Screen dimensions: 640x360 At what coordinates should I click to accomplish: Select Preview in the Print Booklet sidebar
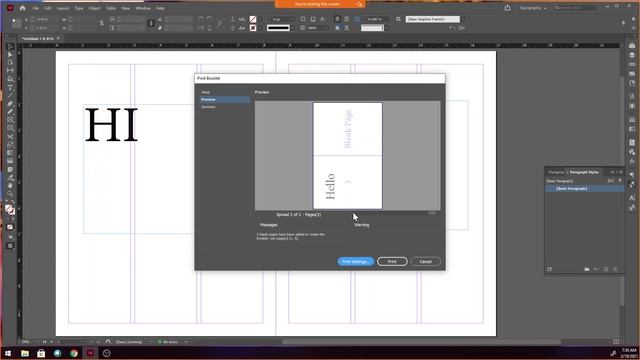point(224,100)
